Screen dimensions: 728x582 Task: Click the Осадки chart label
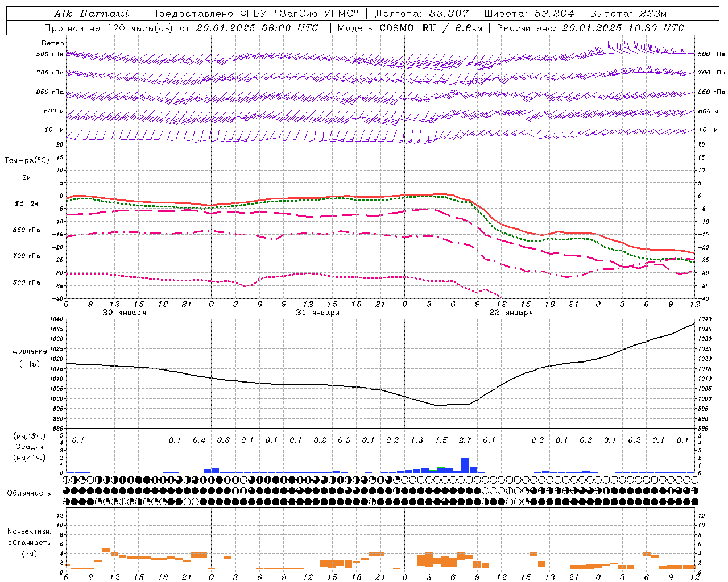point(30,447)
